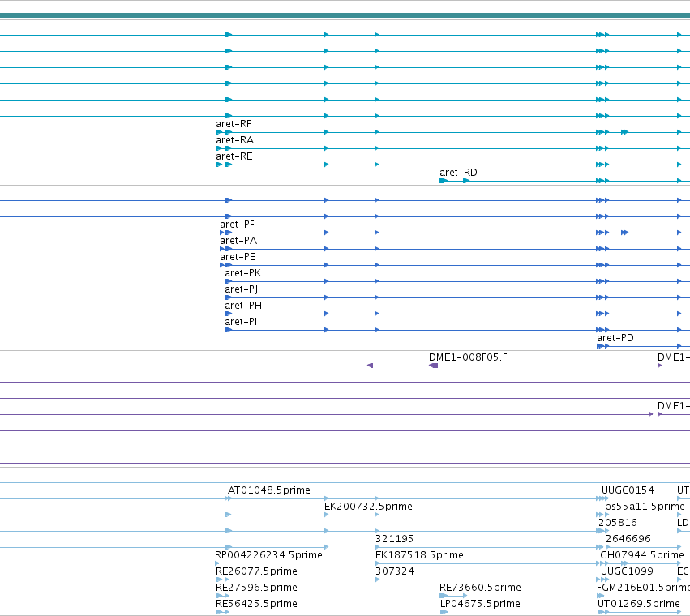
Task: Click the aret-PA protein label
Action: 238,241
